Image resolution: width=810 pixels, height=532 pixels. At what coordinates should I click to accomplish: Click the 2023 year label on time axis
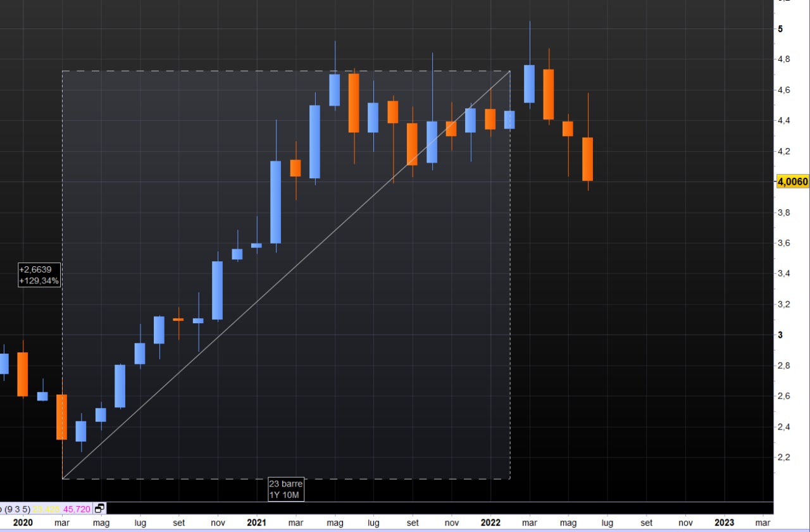(x=724, y=523)
